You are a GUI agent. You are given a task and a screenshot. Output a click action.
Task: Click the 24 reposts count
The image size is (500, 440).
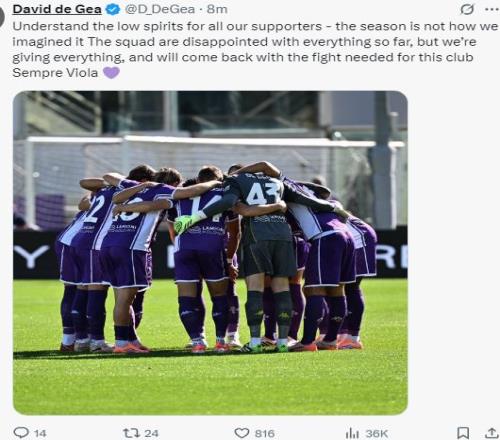click(x=151, y=433)
